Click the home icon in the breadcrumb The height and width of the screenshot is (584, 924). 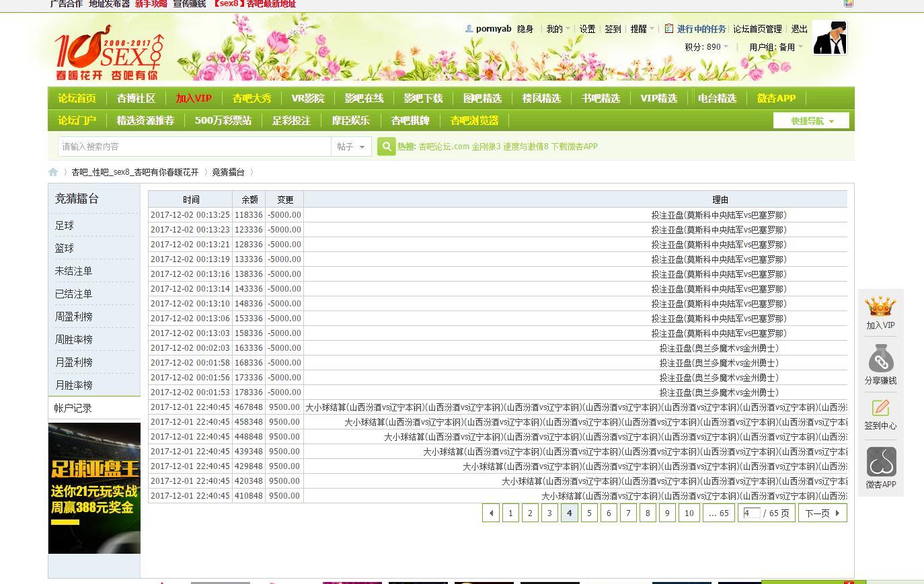pyautogui.click(x=53, y=172)
